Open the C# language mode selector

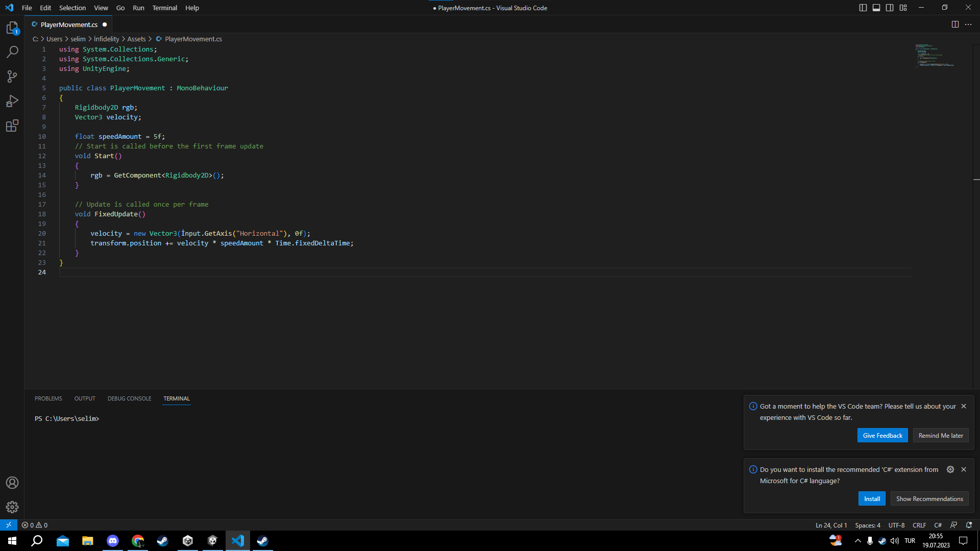click(x=938, y=525)
